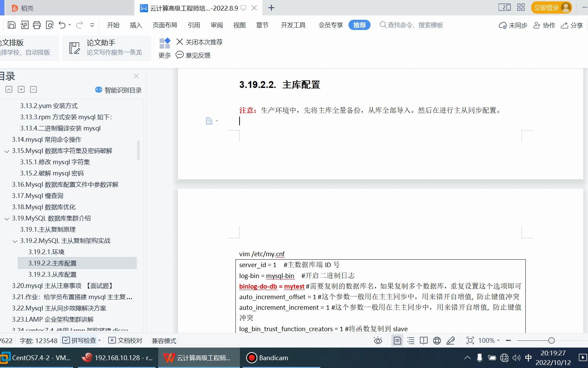The width and height of the screenshot is (588, 368).
Task: Open the 审阅 tab
Action: click(217, 25)
